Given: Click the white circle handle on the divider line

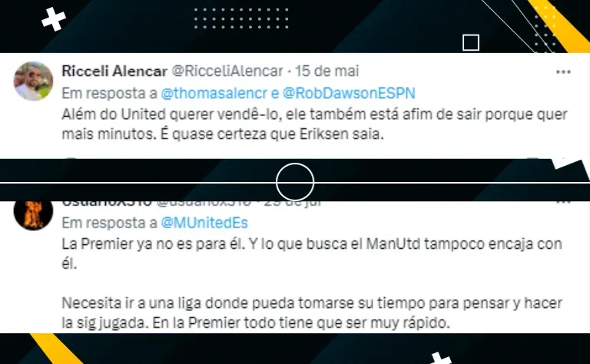Looking at the screenshot, I should (x=295, y=182).
